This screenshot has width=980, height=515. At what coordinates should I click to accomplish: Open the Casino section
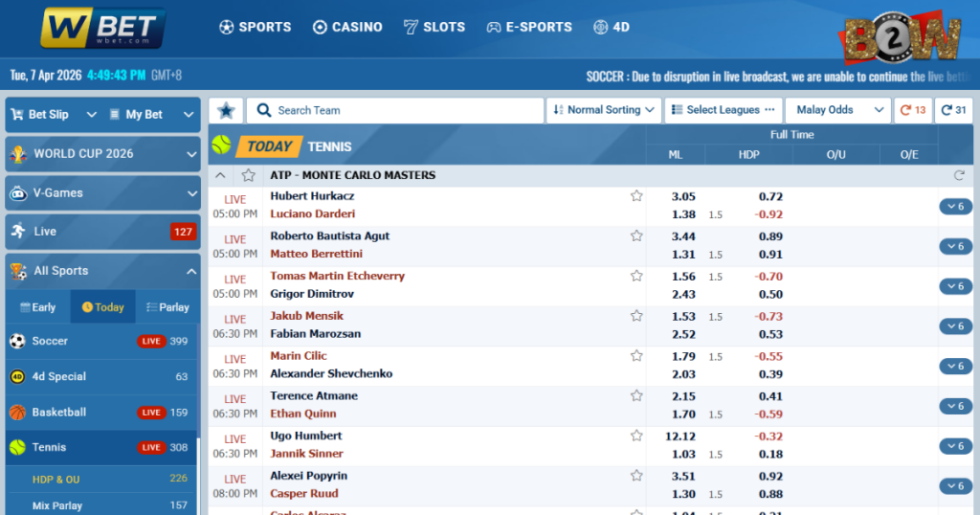[x=347, y=27]
